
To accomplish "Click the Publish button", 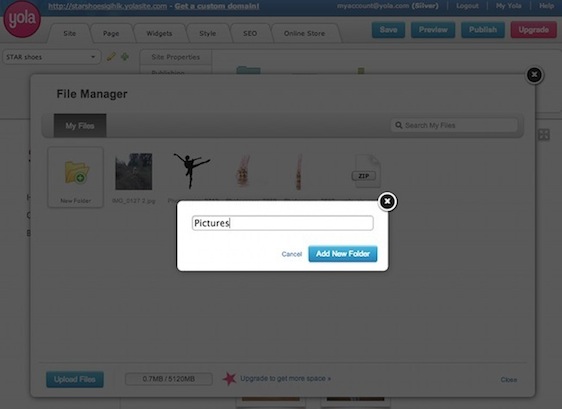I will (483, 30).
